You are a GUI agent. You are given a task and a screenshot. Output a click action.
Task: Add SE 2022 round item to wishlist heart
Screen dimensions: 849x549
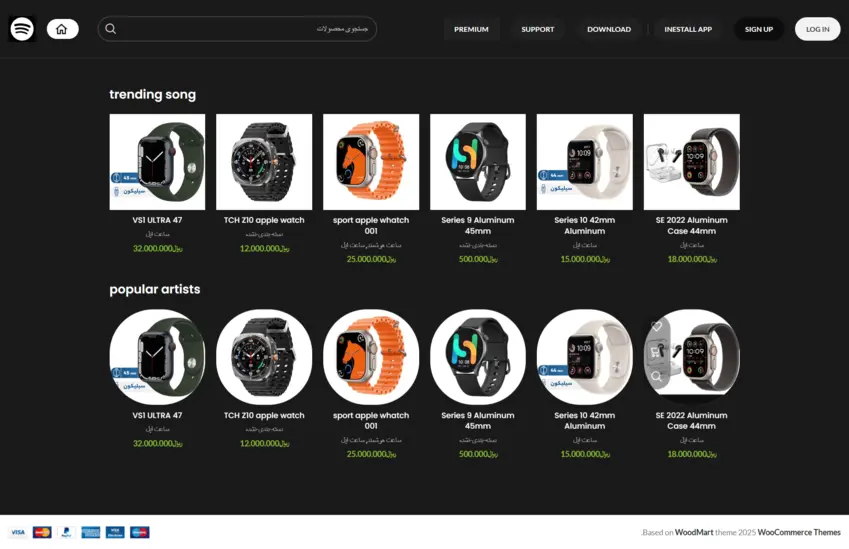coord(657,327)
